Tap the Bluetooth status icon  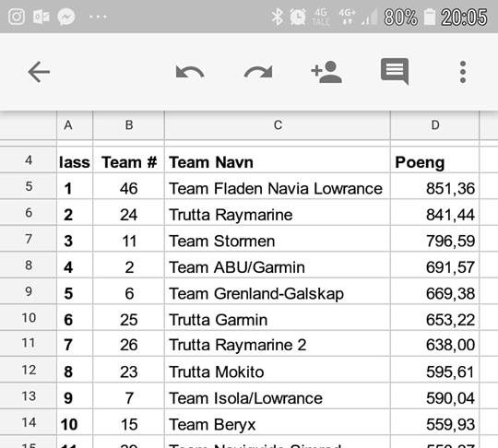[277, 17]
